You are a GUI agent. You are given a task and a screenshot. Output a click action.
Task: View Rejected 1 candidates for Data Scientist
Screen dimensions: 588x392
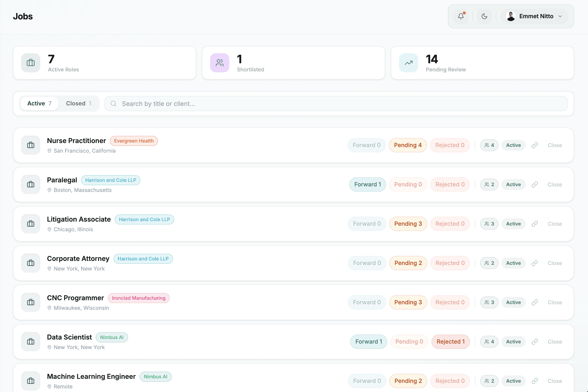point(450,341)
